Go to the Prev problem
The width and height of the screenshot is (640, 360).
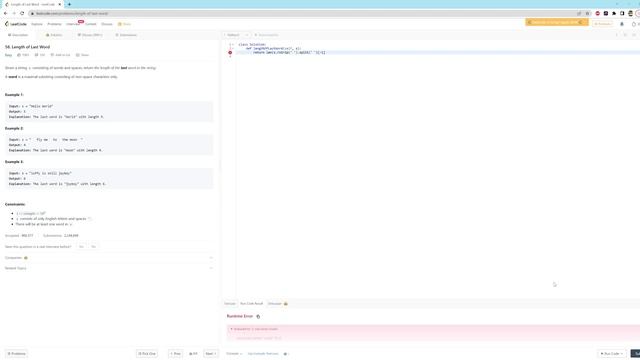click(176, 353)
